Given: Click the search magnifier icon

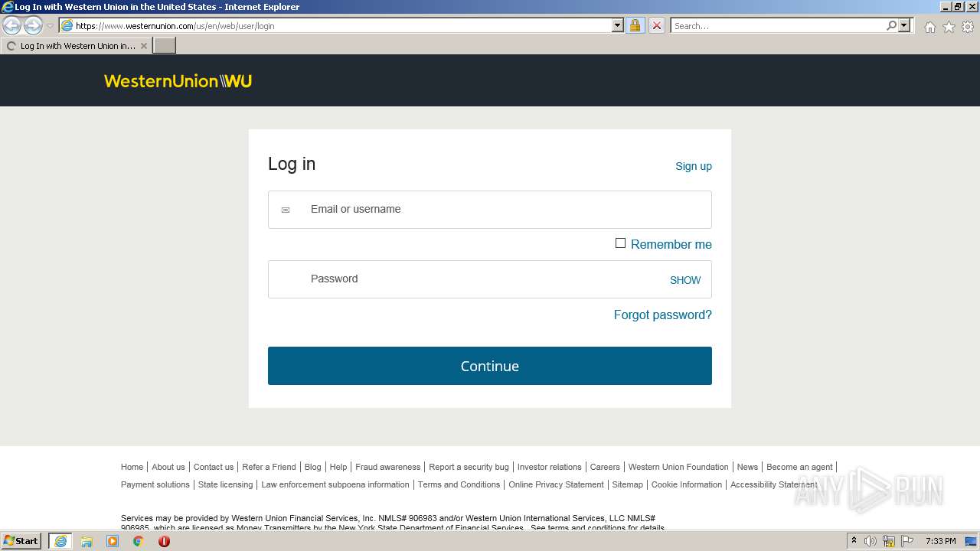Looking at the screenshot, I should (891, 25).
